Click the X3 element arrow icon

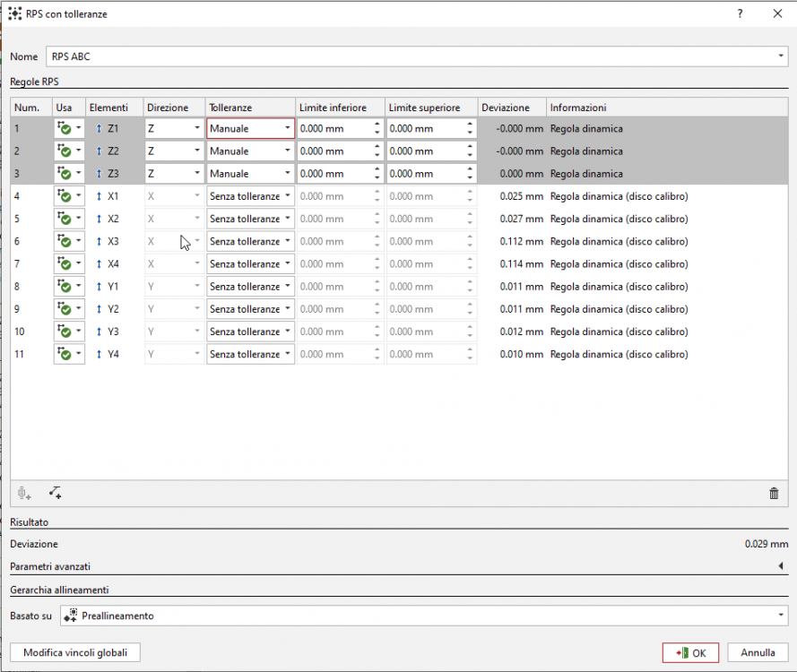[99, 242]
